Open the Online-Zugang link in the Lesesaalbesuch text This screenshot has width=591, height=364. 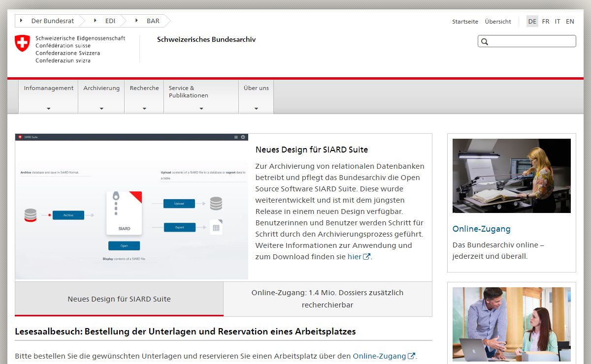379,356
